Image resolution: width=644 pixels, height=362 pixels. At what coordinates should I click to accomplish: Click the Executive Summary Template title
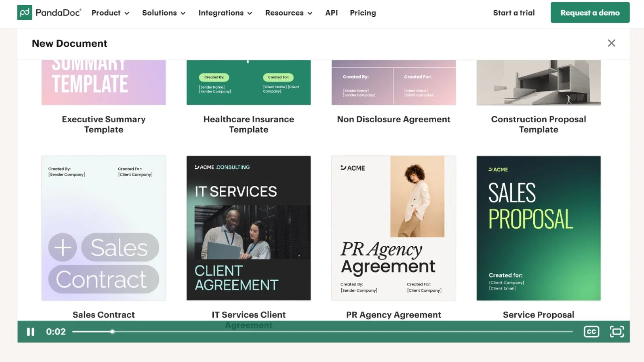pyautogui.click(x=104, y=124)
